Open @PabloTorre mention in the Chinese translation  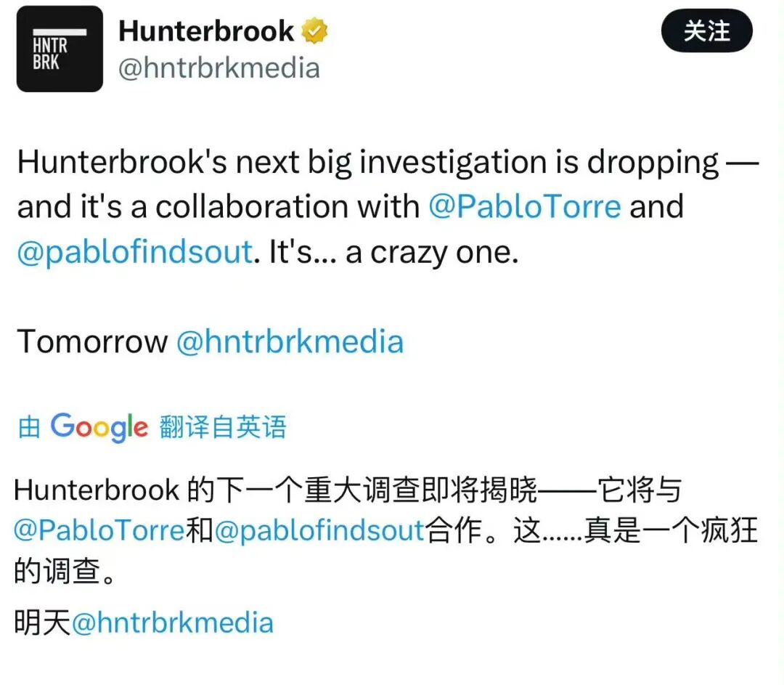99,530
